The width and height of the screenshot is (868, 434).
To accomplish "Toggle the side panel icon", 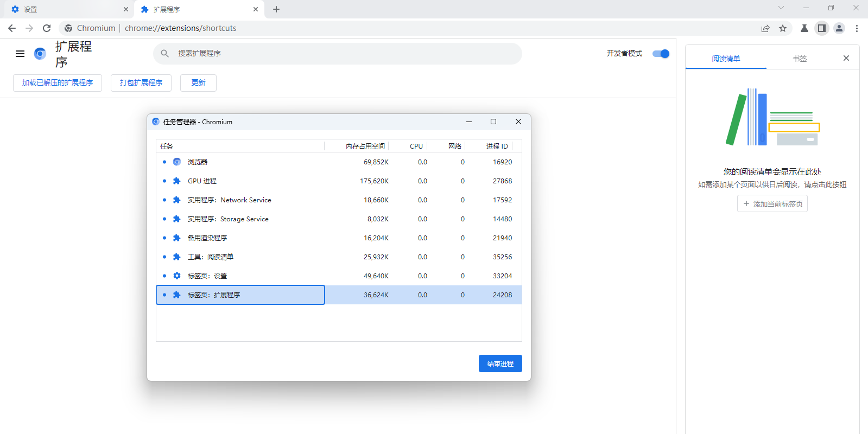I will tap(822, 28).
